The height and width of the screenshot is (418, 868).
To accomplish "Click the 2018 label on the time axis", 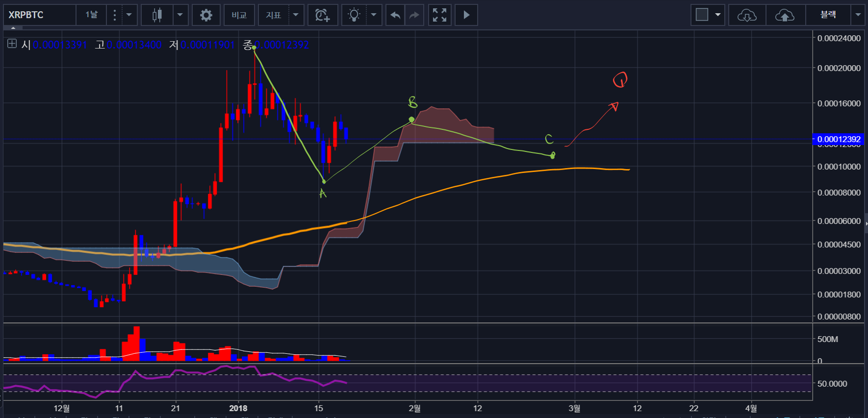I will point(238,408).
